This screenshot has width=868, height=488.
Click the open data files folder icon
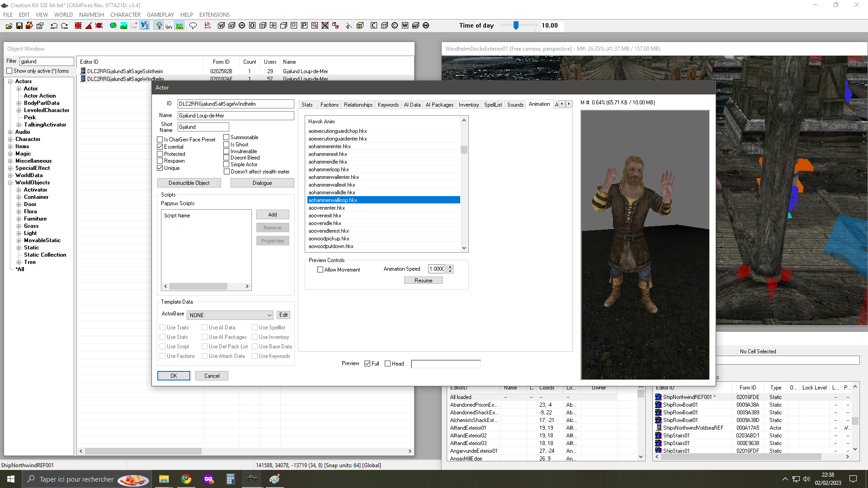pyautogui.click(x=9, y=26)
